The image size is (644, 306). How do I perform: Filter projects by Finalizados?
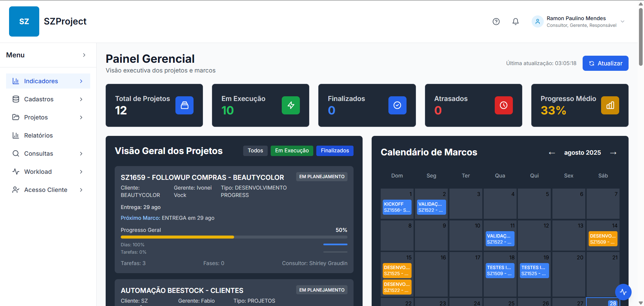(335, 151)
